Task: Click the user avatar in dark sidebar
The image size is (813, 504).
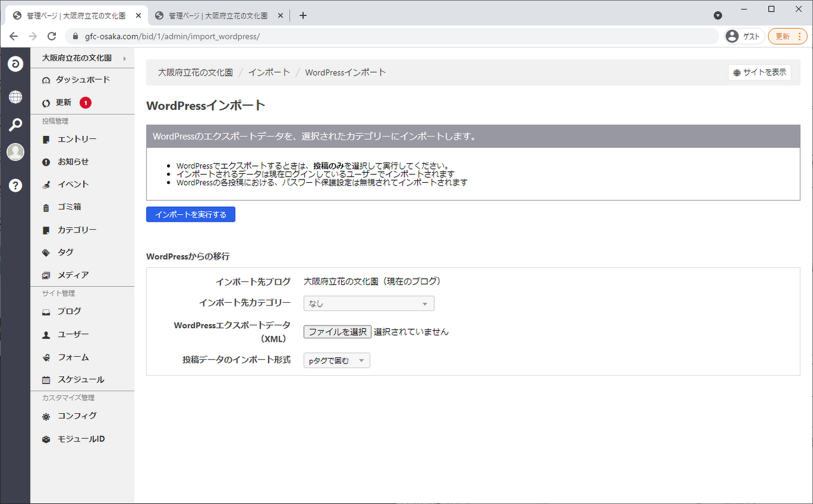Action: click(15, 152)
